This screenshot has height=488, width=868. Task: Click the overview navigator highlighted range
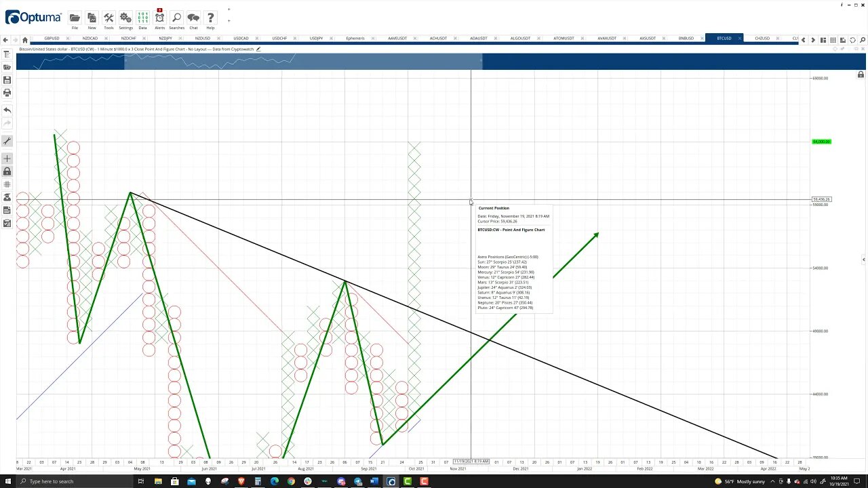coord(303,62)
